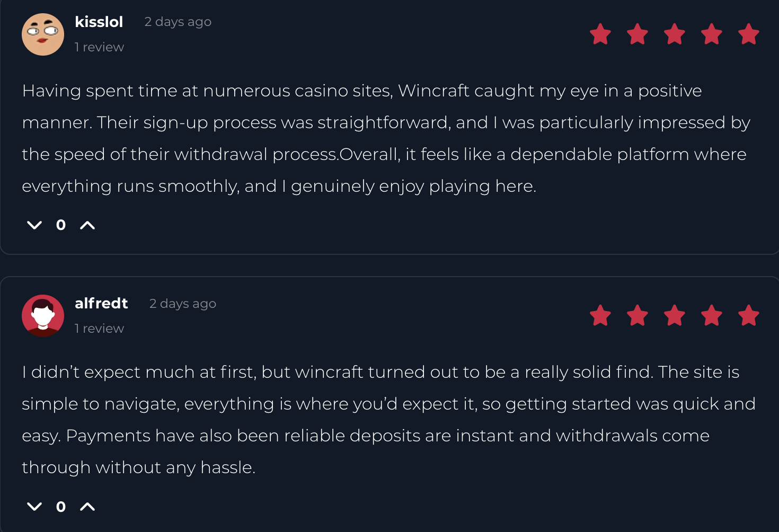Click kisslol's cartoon face avatar
Screen dimensions: 779x532
(x=43, y=34)
